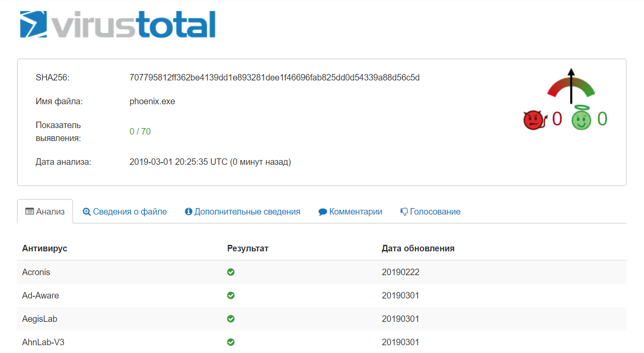The width and height of the screenshot is (644, 353).
Task: Switch to the Анализ tab
Action: [x=45, y=212]
